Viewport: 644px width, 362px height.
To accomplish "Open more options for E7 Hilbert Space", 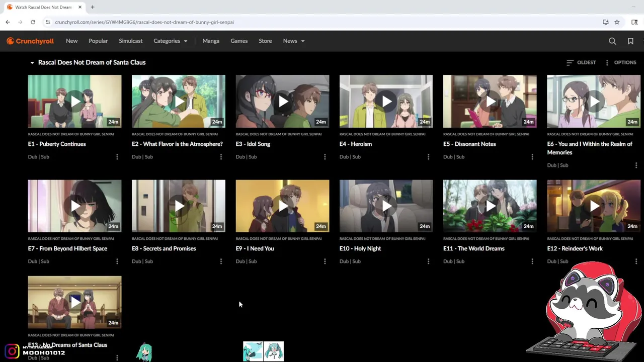I will click(x=117, y=261).
